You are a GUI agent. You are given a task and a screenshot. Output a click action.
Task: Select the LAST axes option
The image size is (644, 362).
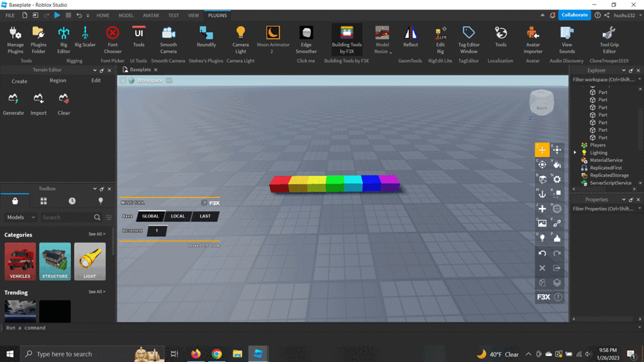click(206, 216)
